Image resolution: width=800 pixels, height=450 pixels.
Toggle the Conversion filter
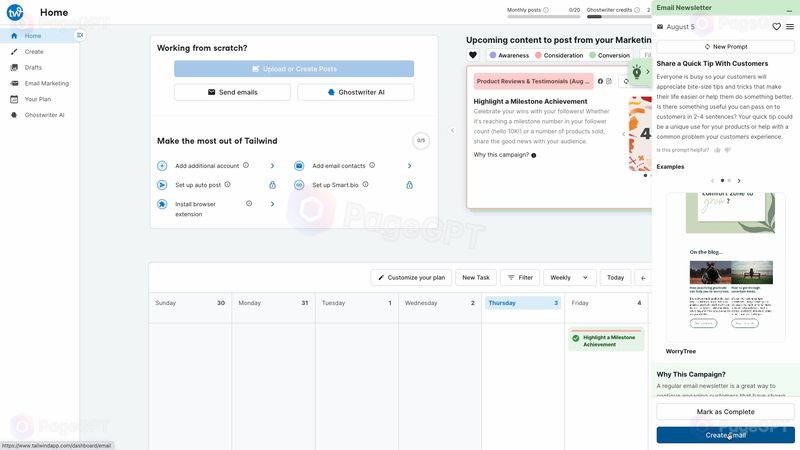tap(609, 55)
